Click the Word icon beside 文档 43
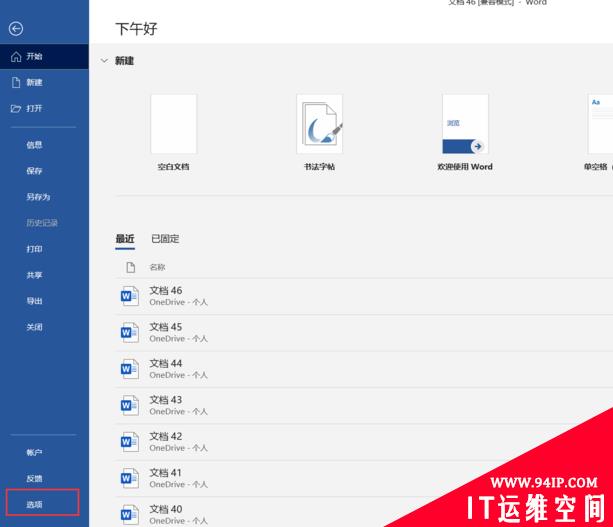The height and width of the screenshot is (527, 613). (x=129, y=405)
